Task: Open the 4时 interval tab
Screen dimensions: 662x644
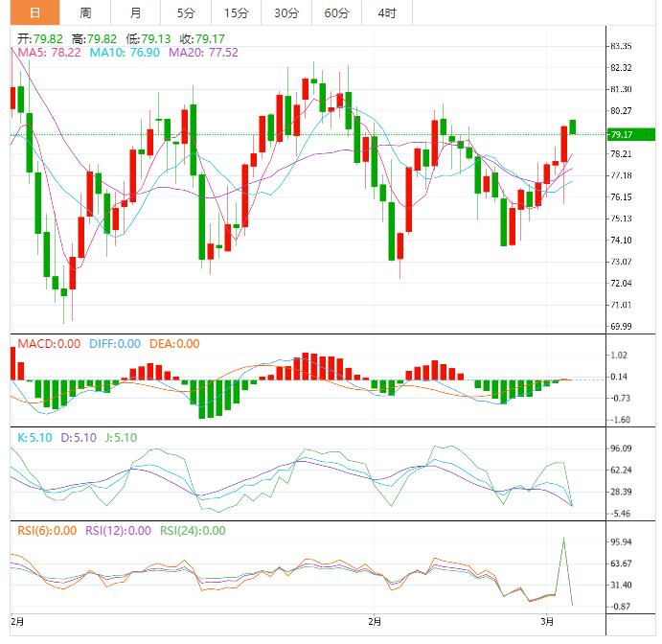Action: [x=387, y=12]
